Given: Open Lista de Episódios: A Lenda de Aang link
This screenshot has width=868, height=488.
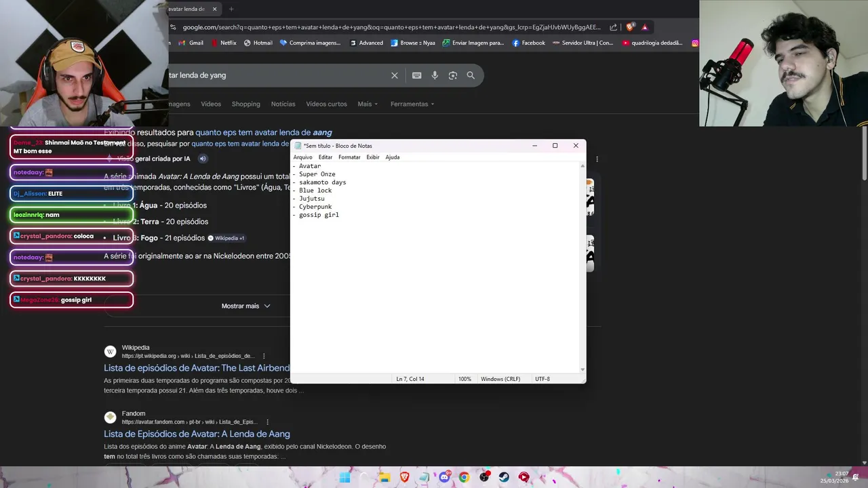Looking at the screenshot, I should 197,434.
